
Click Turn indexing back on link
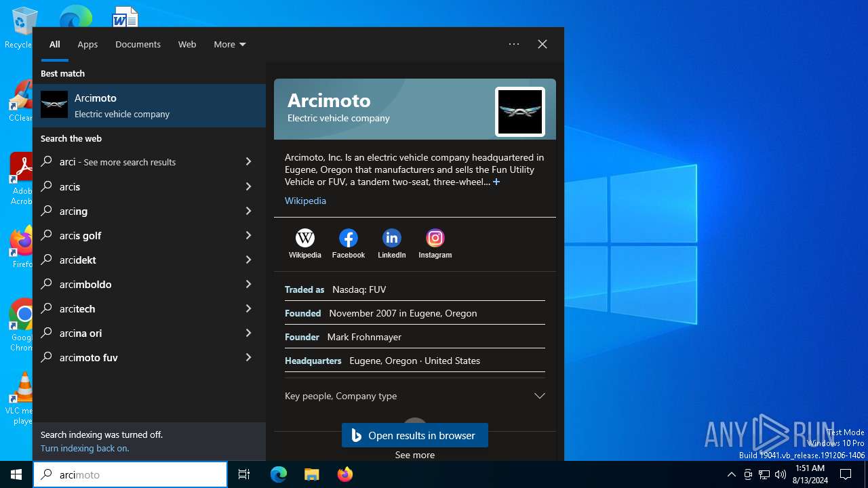point(85,448)
